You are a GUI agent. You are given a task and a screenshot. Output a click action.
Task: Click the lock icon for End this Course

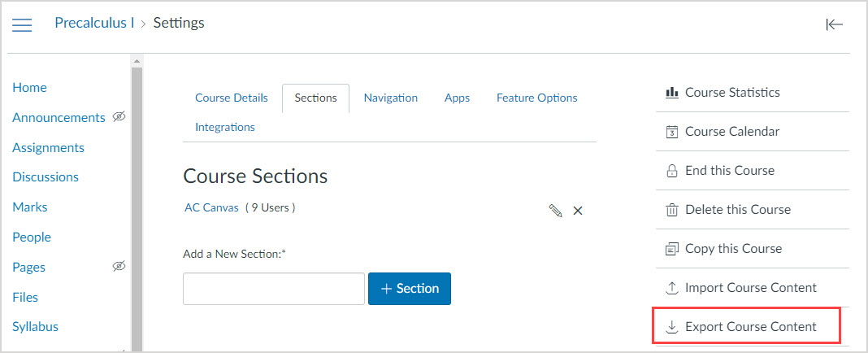point(671,171)
